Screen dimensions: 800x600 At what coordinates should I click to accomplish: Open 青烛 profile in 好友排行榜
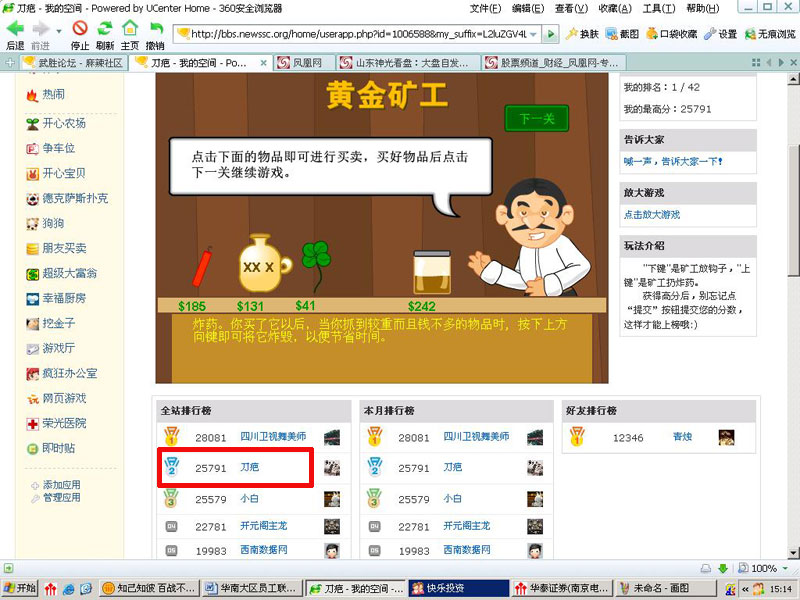[682, 437]
